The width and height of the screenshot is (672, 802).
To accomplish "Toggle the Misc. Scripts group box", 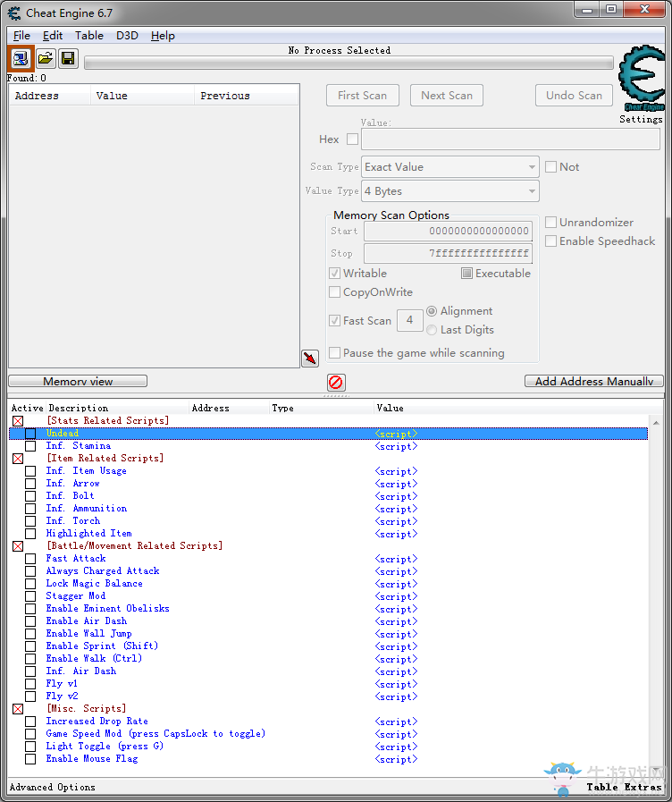I will (18, 709).
